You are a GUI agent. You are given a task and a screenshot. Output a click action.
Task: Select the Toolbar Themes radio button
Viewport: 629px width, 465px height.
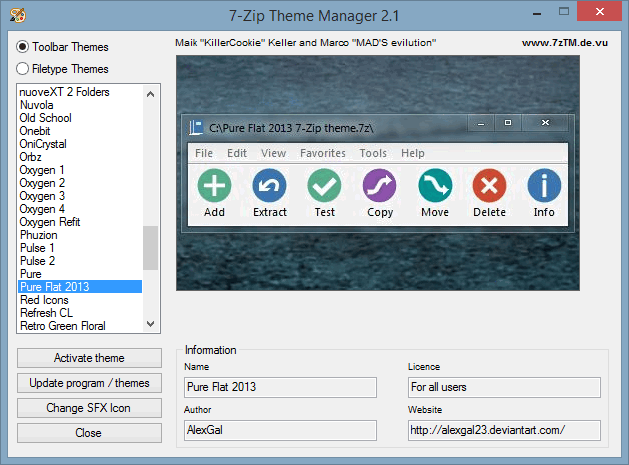coord(22,47)
